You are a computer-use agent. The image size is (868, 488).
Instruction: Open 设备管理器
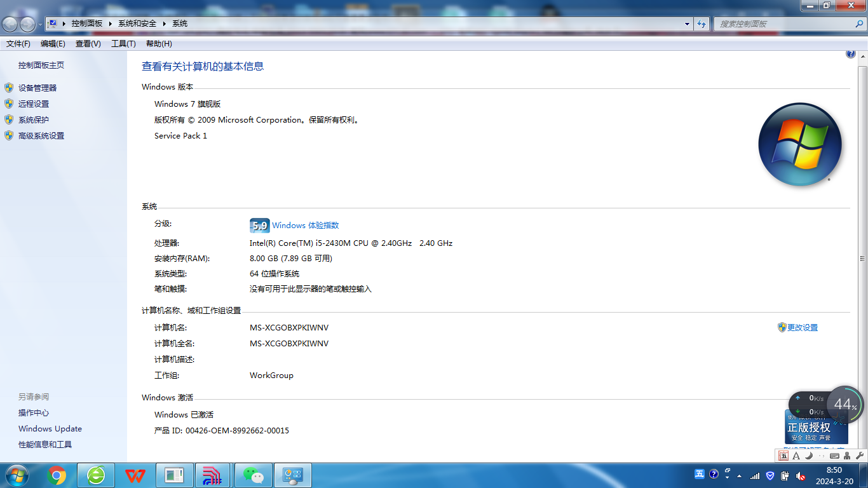pos(37,88)
